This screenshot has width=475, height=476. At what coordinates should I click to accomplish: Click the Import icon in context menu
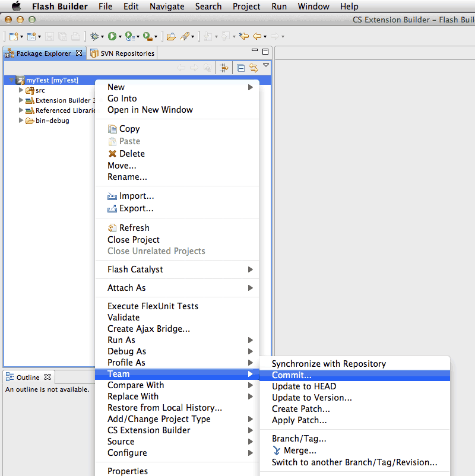tap(112, 196)
